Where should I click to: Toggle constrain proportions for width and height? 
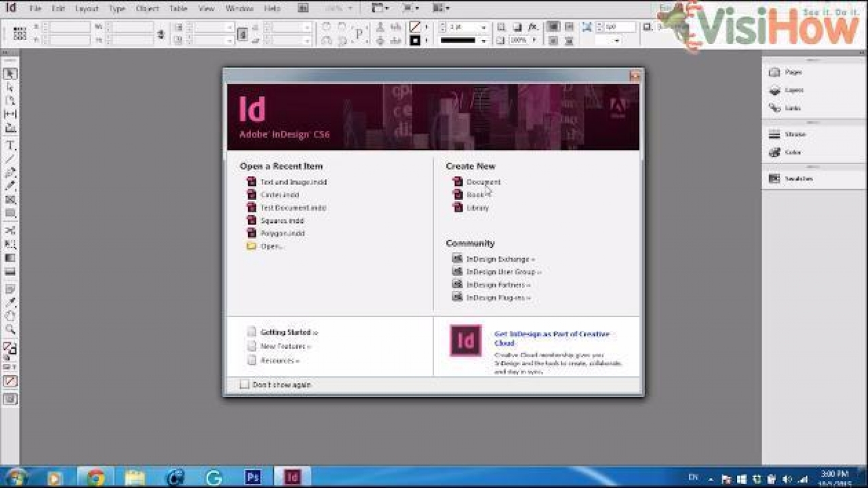click(161, 34)
